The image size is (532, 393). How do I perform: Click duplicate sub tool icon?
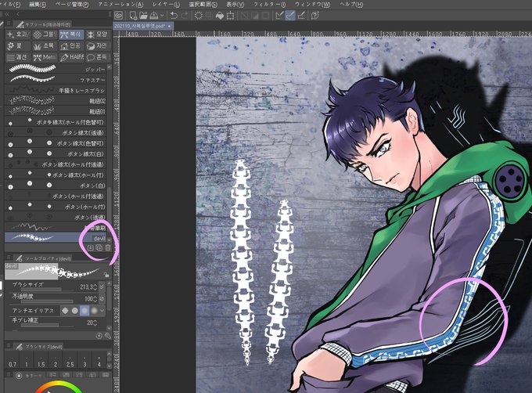[99, 248]
